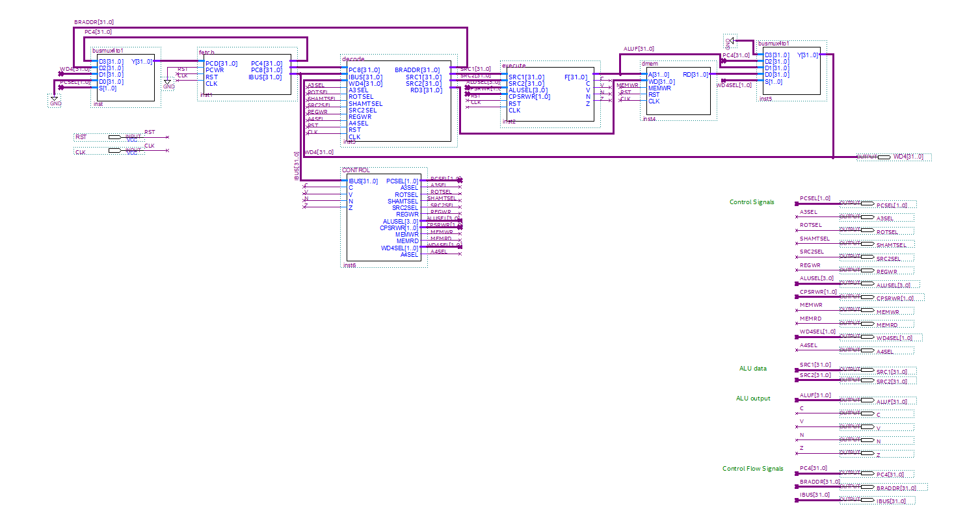The height and width of the screenshot is (524, 980).
Task: Click the ALUF[31..0] output pin symbol
Action: click(867, 400)
